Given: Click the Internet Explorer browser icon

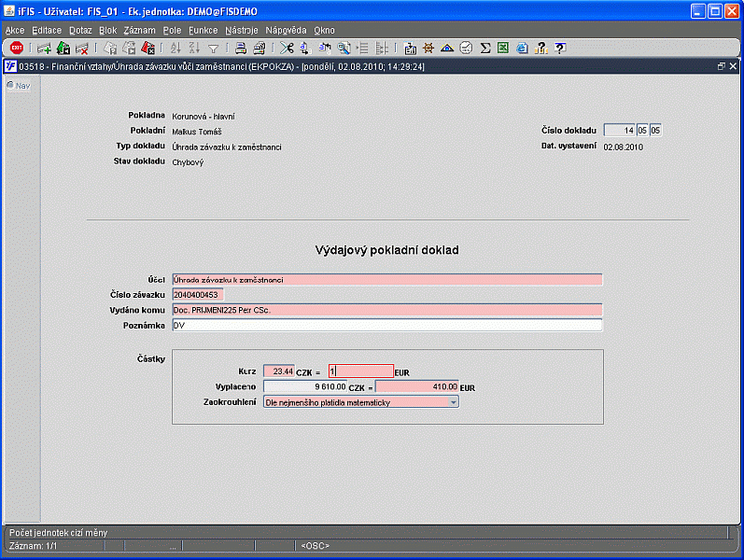Looking at the screenshot, I should coord(522,48).
